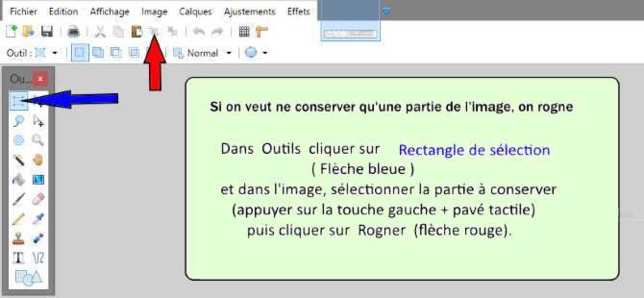Screen dimensions: 644x298
Task: Pick the Paint Bucket fill tool
Action: click(19, 180)
